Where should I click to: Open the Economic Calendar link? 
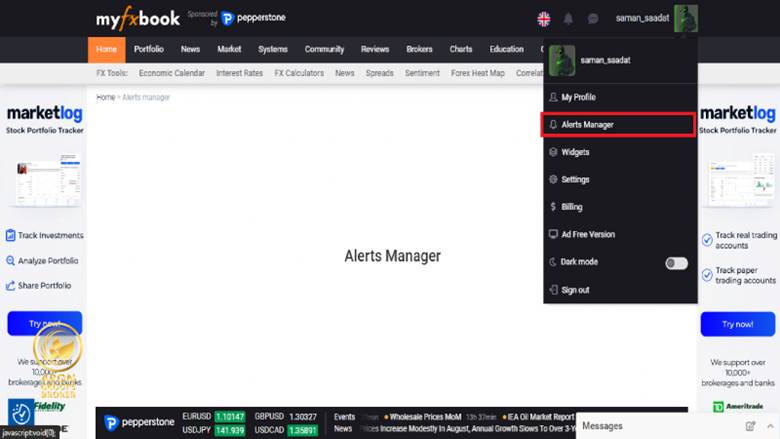click(172, 73)
